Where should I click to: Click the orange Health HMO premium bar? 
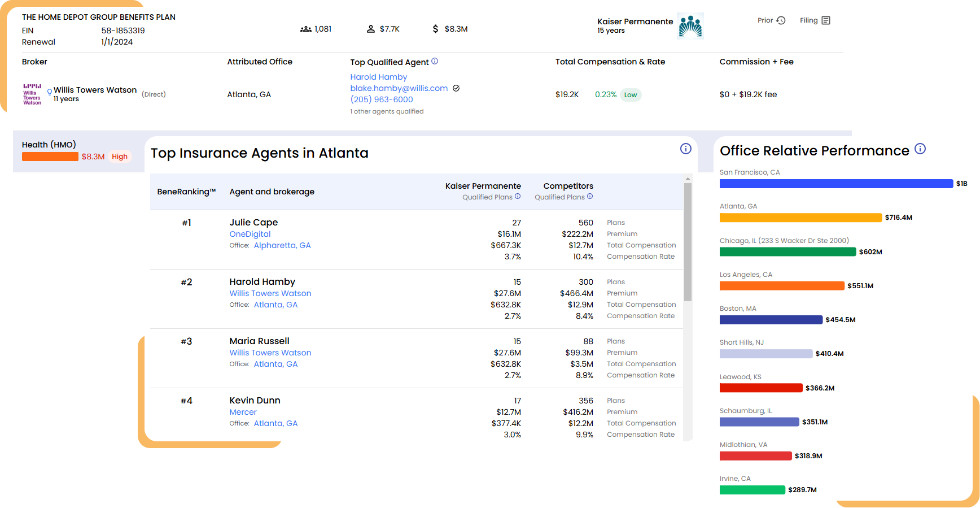pos(50,157)
